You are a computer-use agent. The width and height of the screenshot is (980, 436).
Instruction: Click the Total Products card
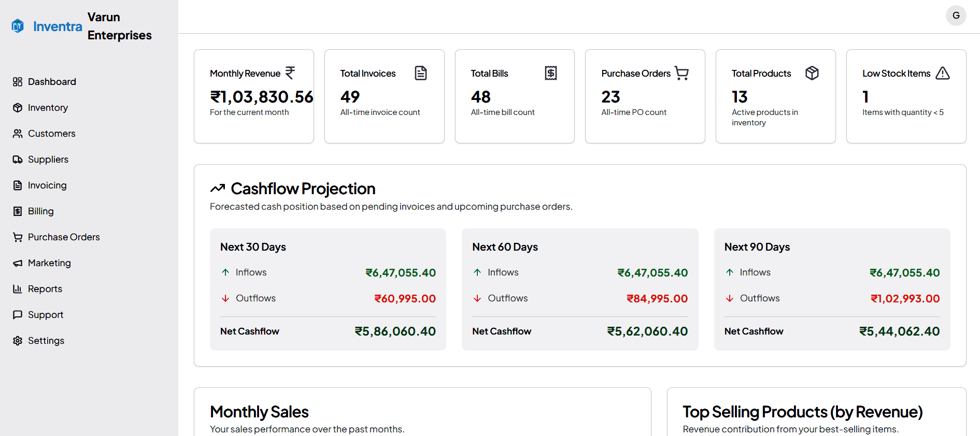775,96
